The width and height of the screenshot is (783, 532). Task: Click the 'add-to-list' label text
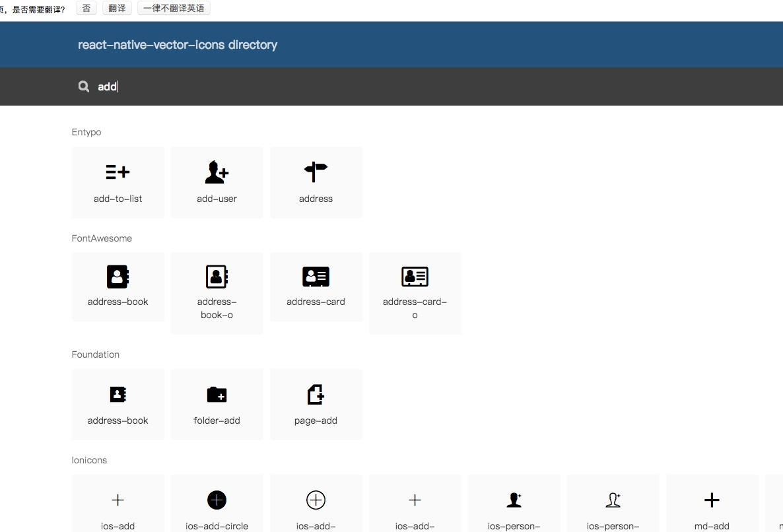click(118, 199)
